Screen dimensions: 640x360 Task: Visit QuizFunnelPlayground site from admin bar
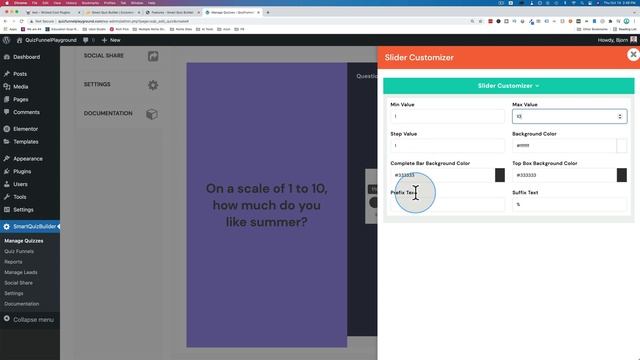(x=47, y=40)
